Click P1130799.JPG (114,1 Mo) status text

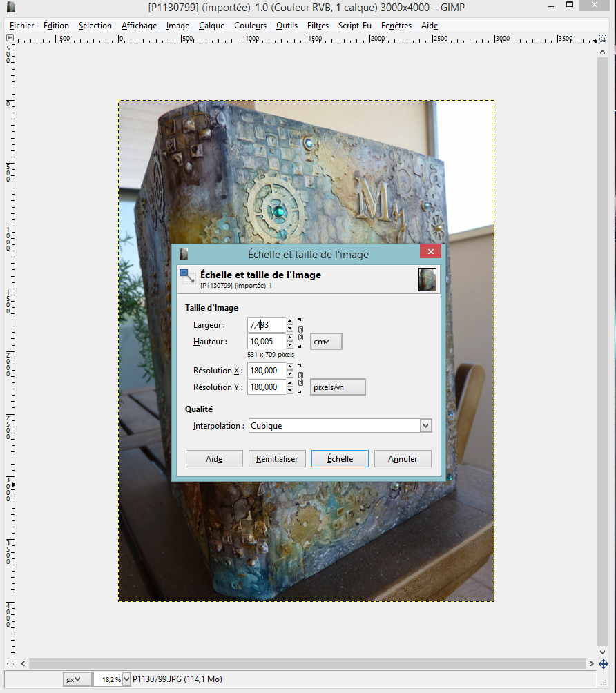pos(177,679)
